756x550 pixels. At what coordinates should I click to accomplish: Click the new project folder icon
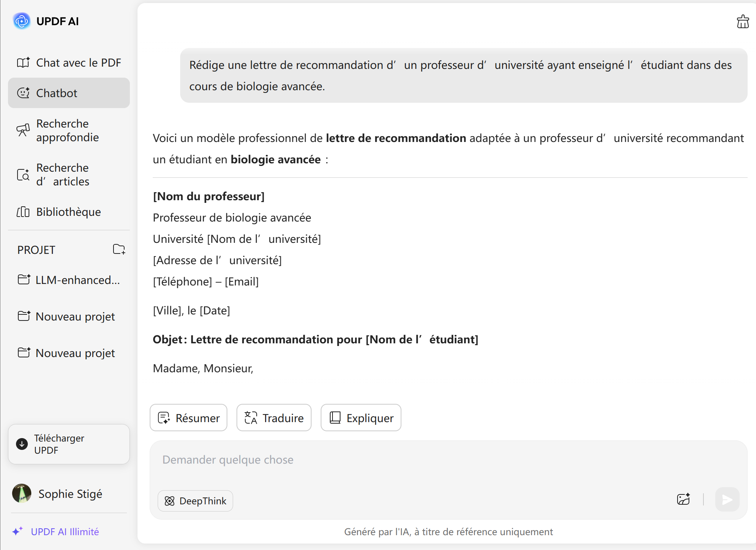[x=119, y=249]
